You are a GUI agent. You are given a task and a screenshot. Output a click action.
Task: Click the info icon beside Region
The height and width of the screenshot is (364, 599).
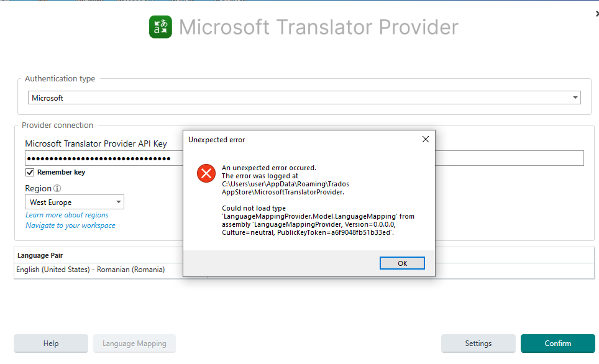pyautogui.click(x=57, y=188)
